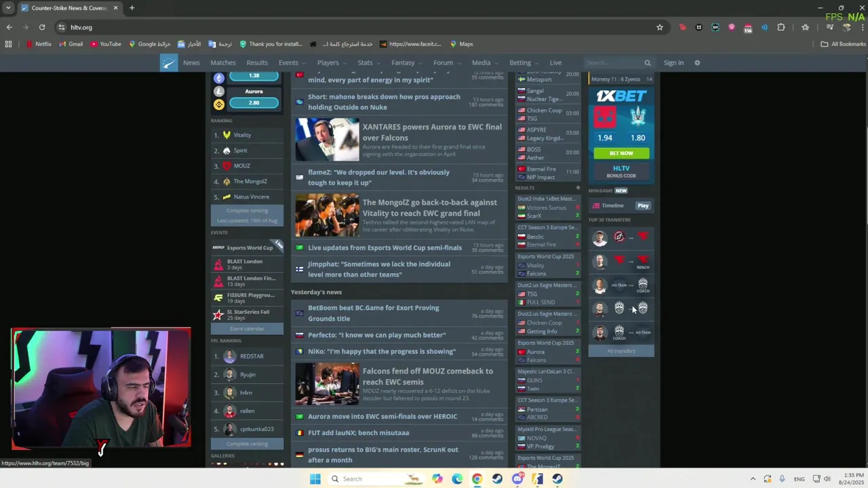Open the Netflix bookmark
This screenshot has width=868, height=488.
[x=39, y=44]
